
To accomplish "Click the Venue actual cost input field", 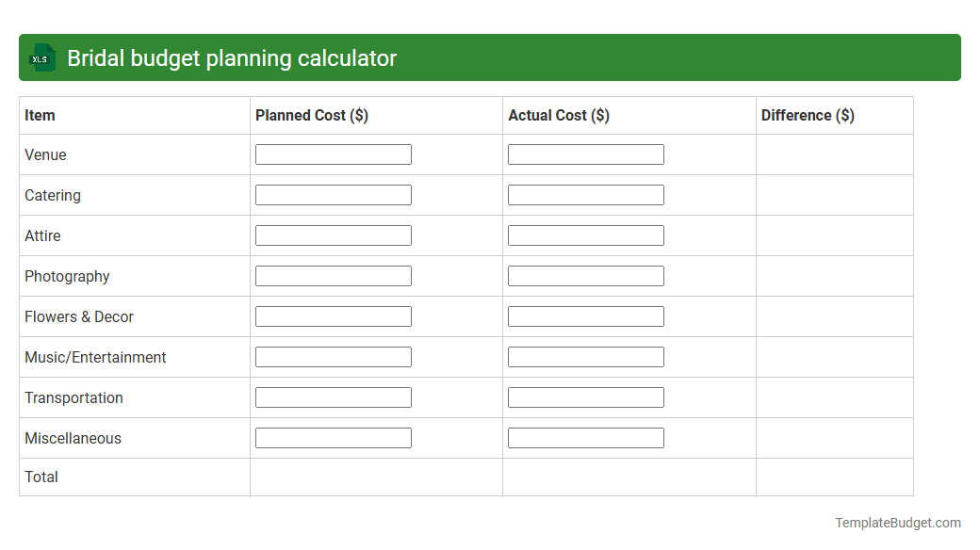I will (585, 154).
